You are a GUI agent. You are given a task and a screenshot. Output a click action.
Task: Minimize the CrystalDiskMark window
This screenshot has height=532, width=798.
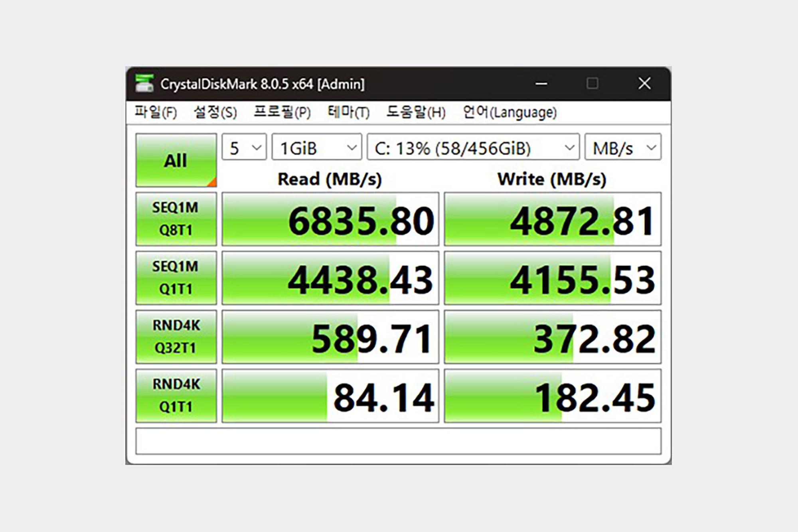(x=541, y=84)
